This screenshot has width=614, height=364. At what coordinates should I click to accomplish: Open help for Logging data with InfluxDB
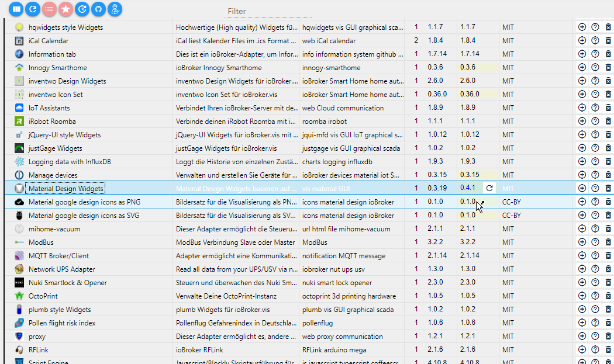(595, 161)
